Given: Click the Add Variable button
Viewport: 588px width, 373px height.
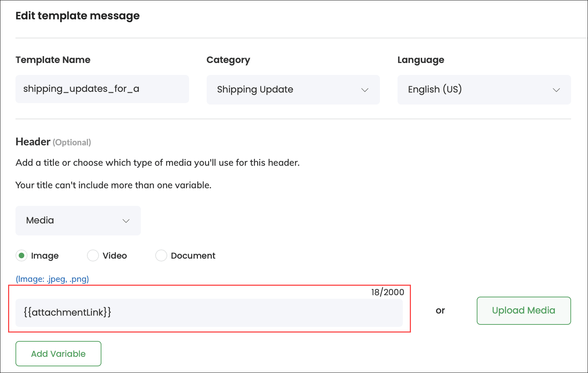Looking at the screenshot, I should click(x=58, y=353).
